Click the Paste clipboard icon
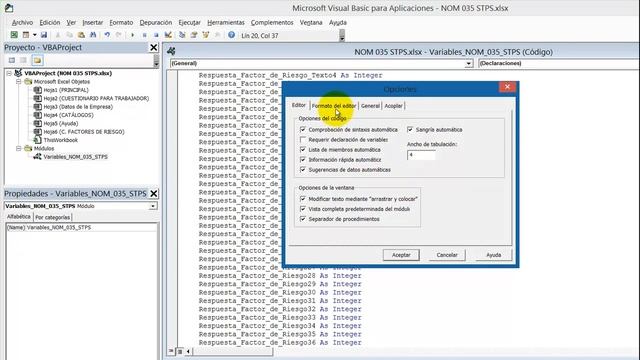 [x=81, y=35]
